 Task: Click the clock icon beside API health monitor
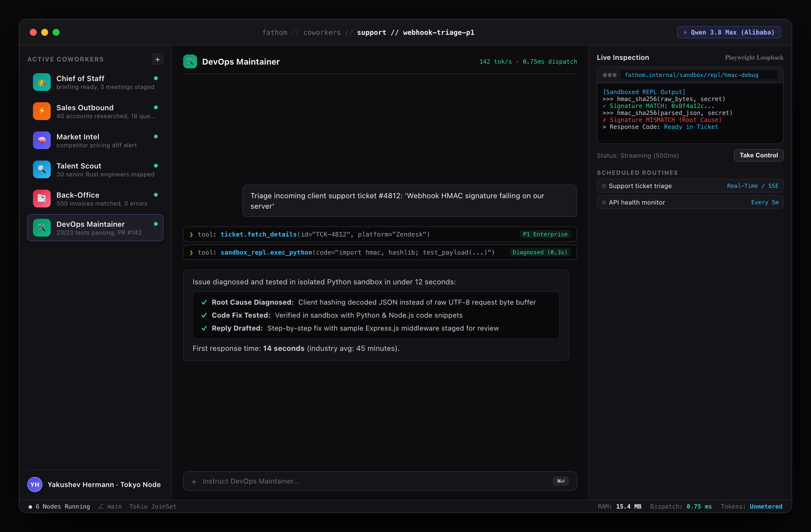pyautogui.click(x=604, y=202)
